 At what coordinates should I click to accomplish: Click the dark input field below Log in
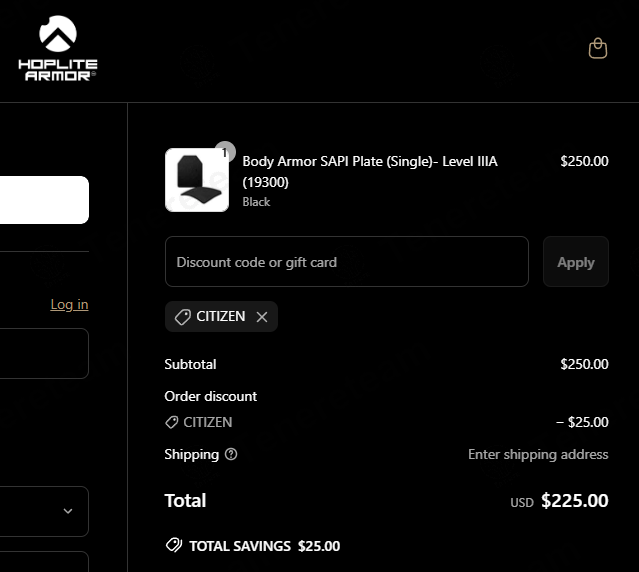pyautogui.click(x=44, y=354)
